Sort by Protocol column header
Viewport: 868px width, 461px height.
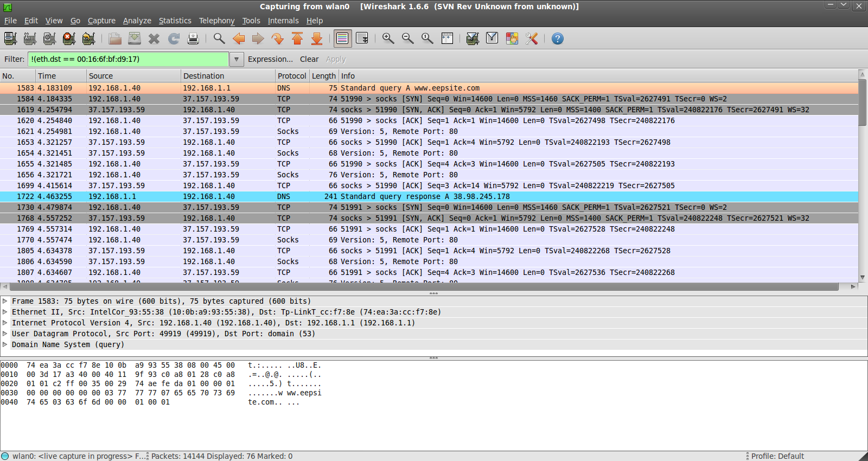pyautogui.click(x=292, y=76)
